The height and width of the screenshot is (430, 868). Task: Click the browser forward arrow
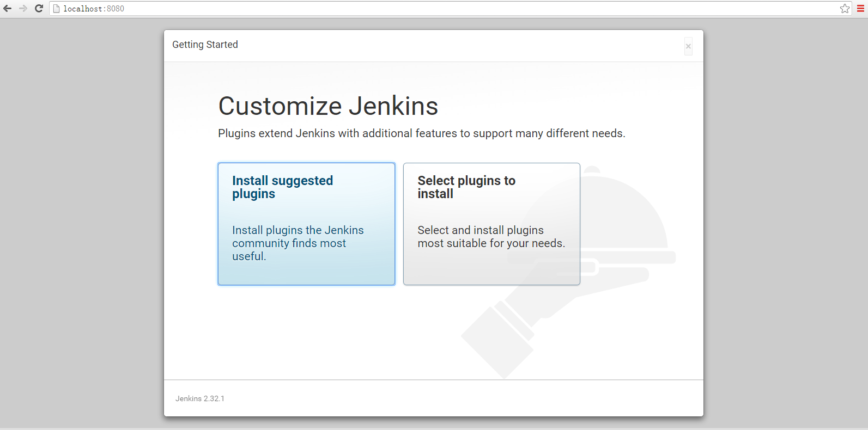tap(23, 9)
